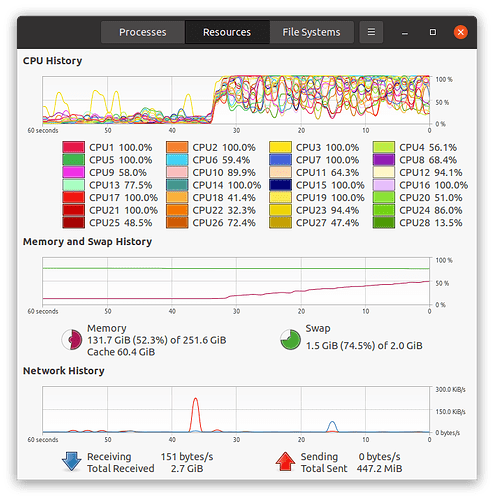495x500 pixels.
Task: Select the Resources tab
Action: [x=227, y=32]
